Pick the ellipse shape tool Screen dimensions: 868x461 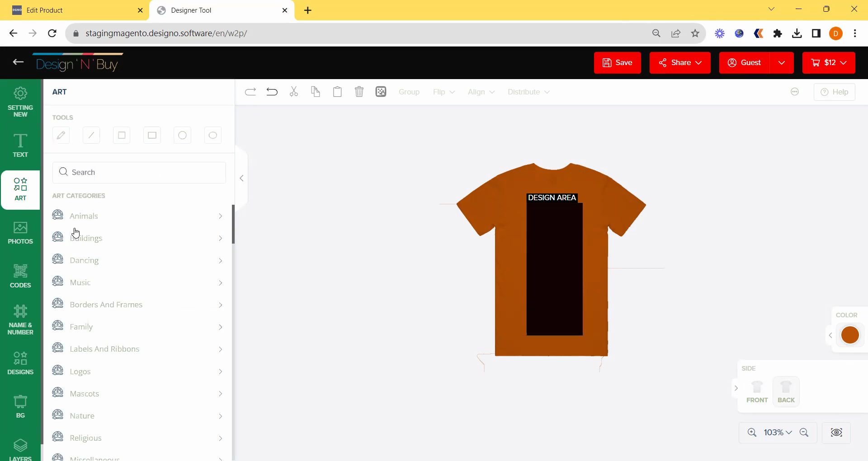click(x=212, y=135)
